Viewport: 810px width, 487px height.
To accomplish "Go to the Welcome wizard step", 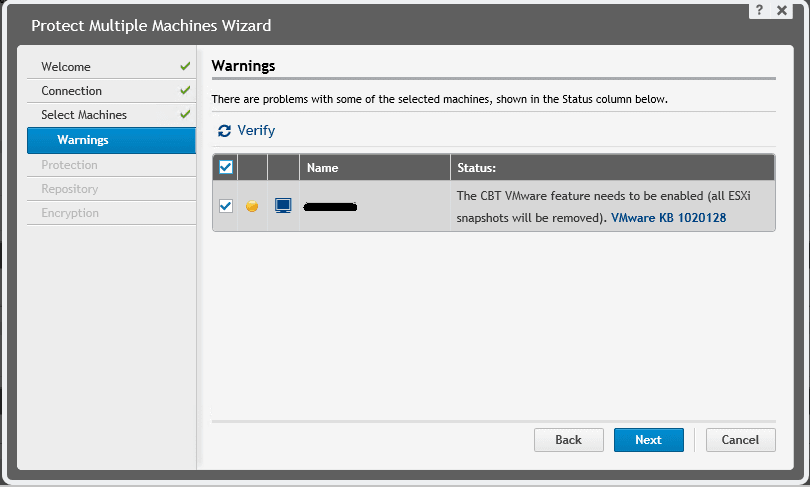I will coord(66,67).
